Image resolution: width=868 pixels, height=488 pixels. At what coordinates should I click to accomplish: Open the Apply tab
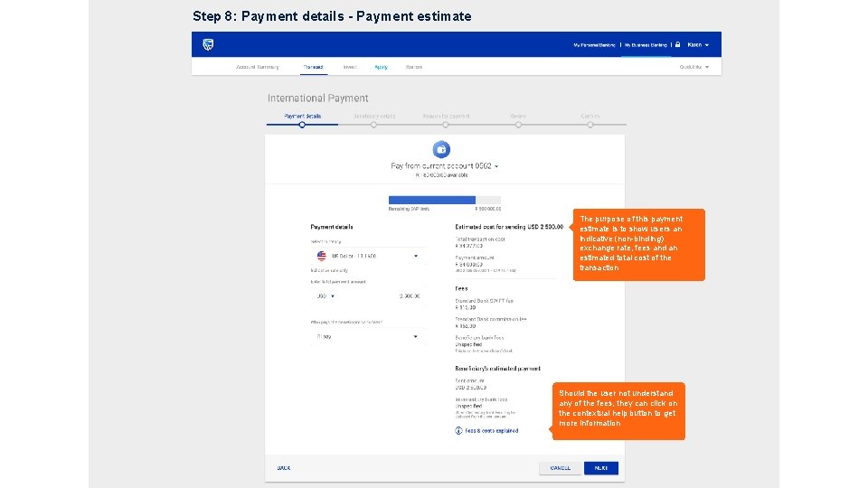pyautogui.click(x=381, y=67)
